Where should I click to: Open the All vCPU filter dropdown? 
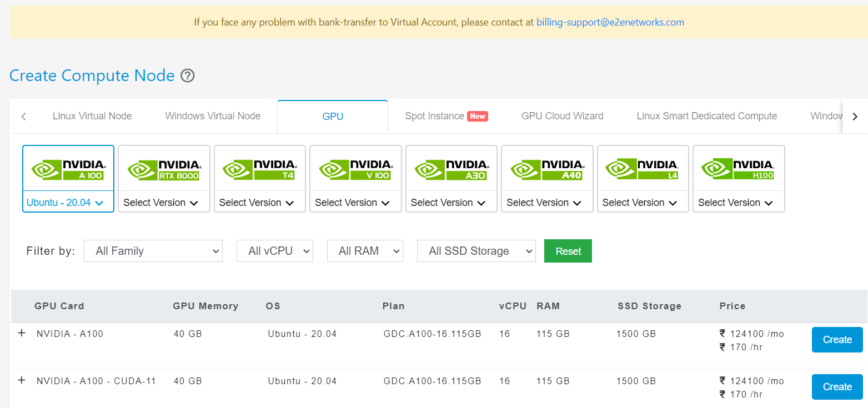(x=275, y=251)
